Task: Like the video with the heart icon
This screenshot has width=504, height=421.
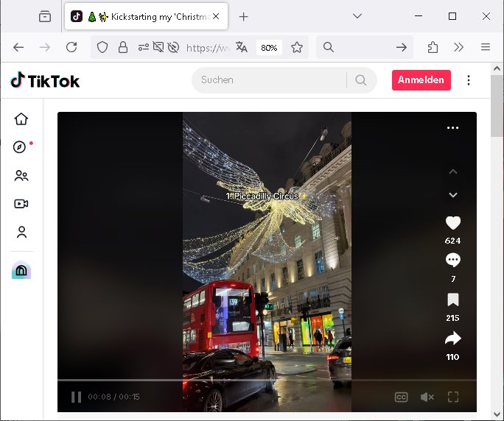Action: tap(452, 223)
